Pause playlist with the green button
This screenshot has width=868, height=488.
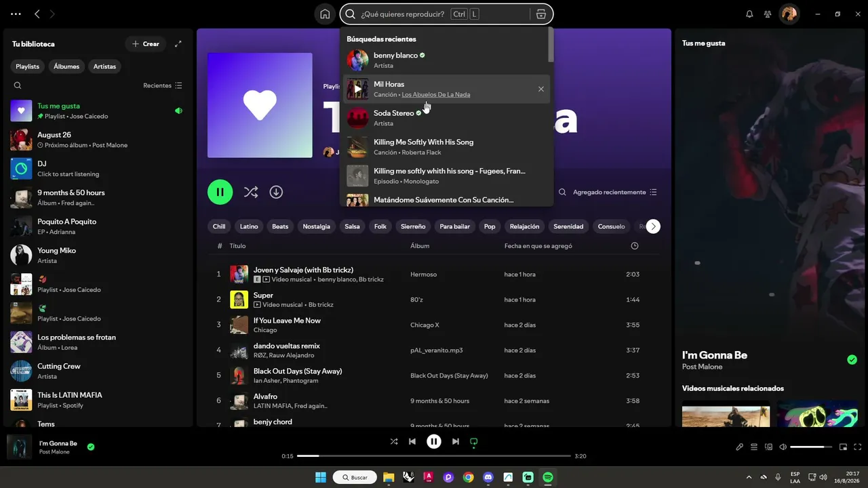coord(220,192)
